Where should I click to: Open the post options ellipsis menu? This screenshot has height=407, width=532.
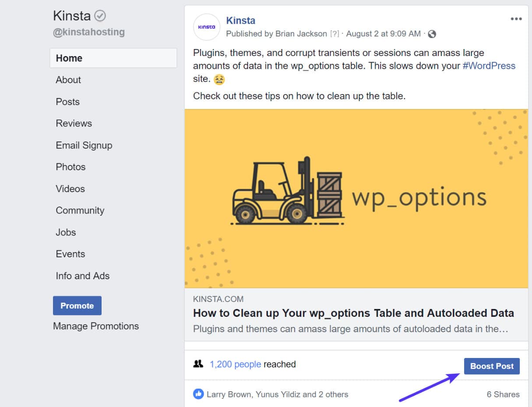pyautogui.click(x=516, y=18)
